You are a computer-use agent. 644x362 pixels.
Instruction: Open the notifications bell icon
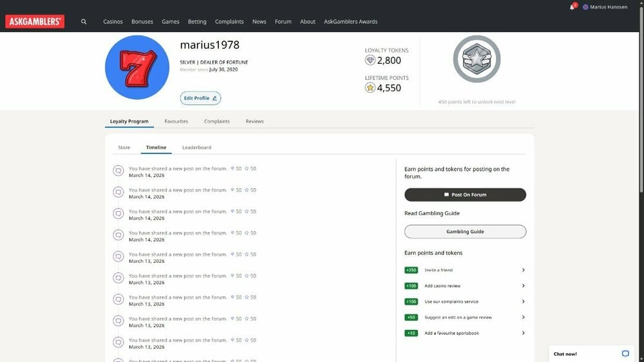click(572, 7)
